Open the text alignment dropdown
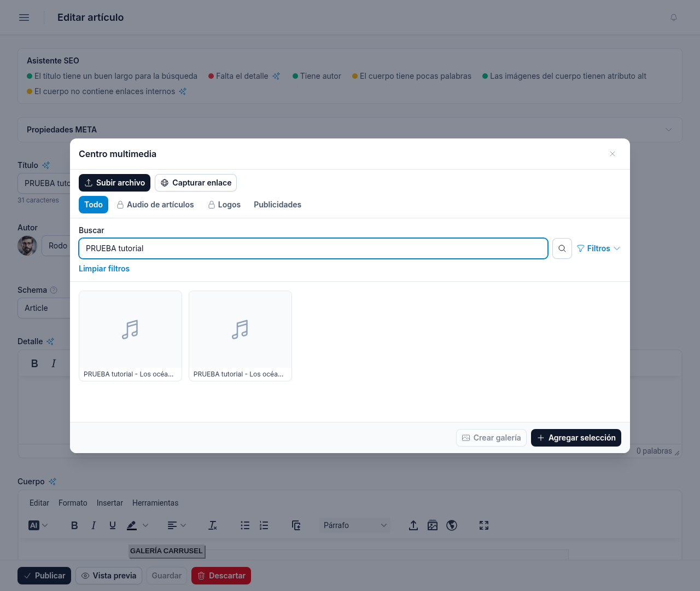Image resolution: width=700 pixels, height=591 pixels. tap(177, 525)
